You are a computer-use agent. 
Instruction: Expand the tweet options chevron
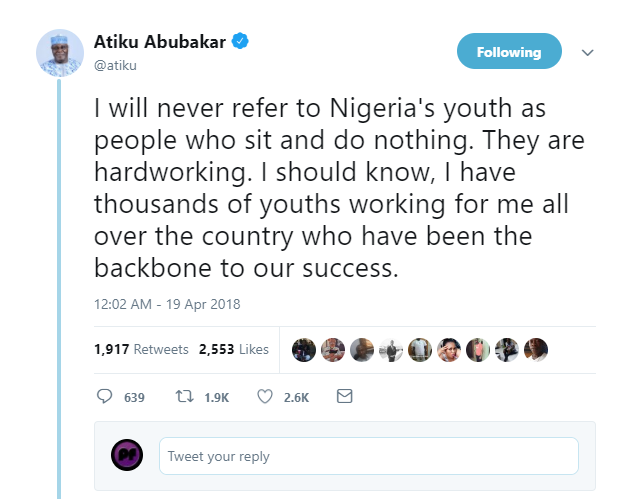[588, 52]
